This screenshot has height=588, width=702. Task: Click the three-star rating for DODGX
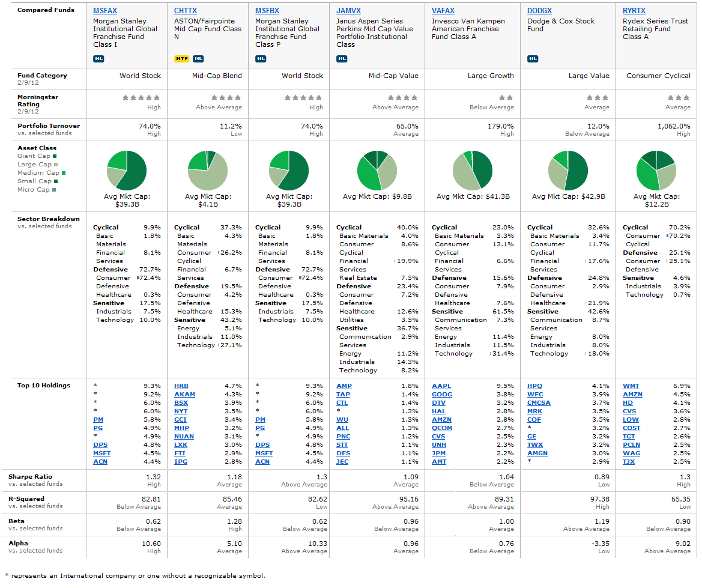tap(598, 98)
